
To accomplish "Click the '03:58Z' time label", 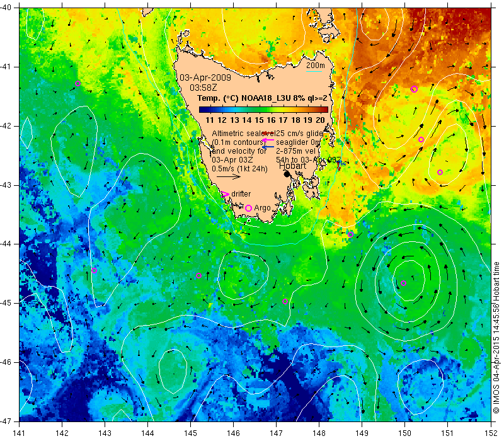I will pyautogui.click(x=203, y=88).
